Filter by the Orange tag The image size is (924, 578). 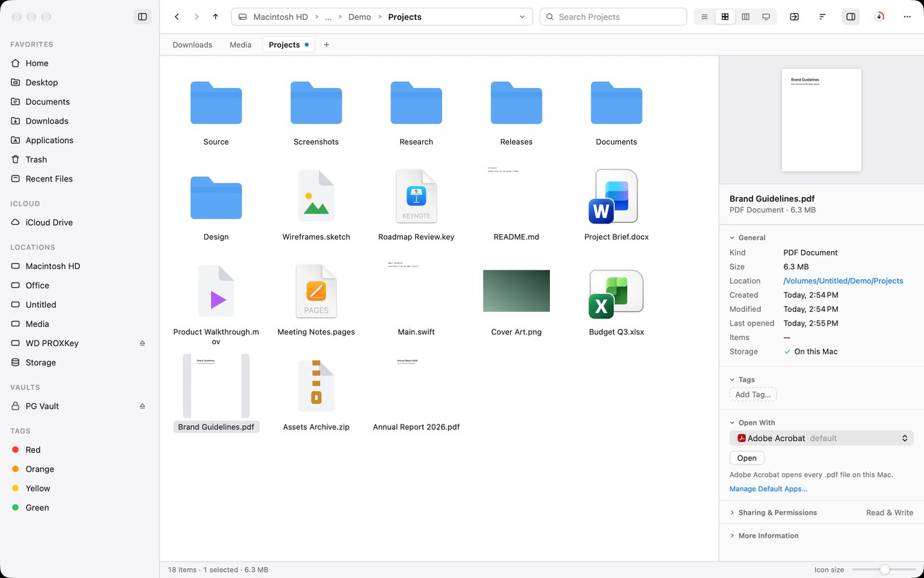coord(80,469)
